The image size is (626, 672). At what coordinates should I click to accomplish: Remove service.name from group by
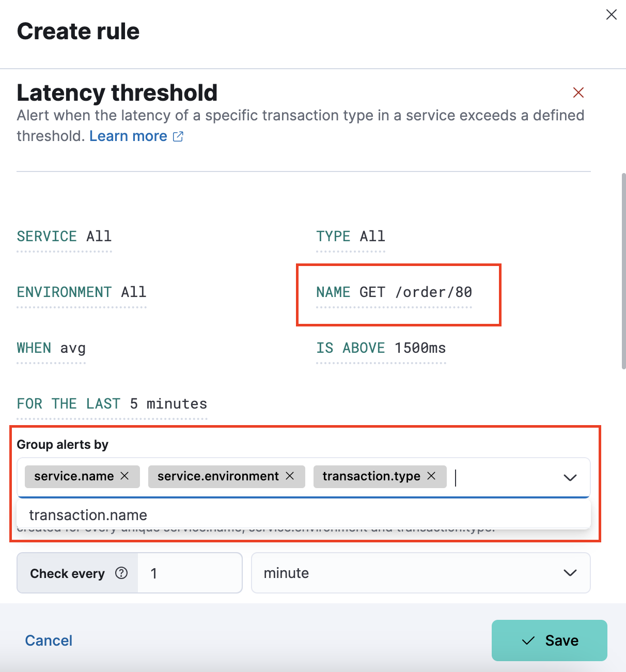124,476
